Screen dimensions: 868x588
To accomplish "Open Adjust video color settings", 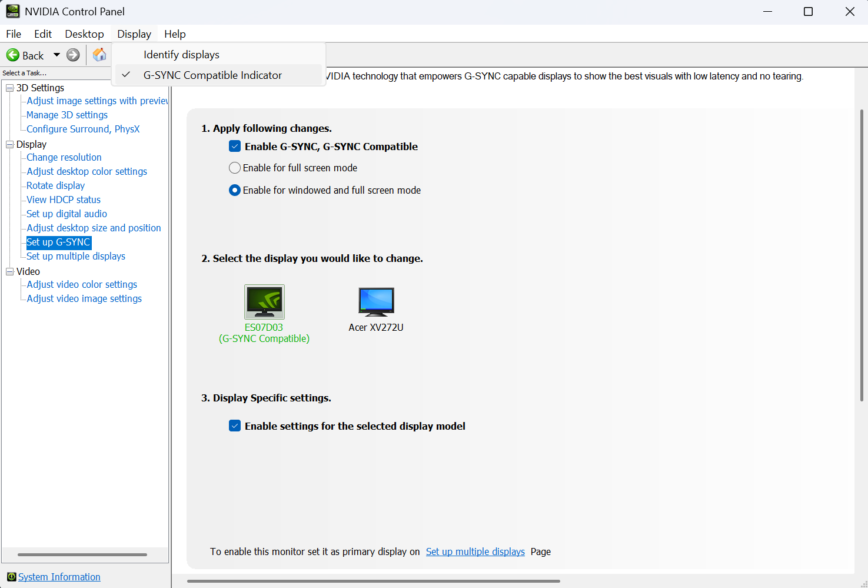I will coord(82,285).
